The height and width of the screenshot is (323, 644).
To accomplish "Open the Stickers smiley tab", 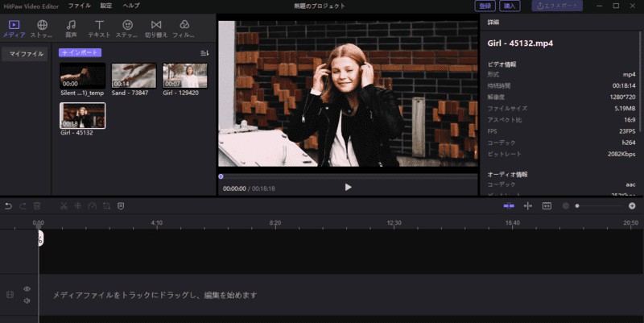I will (x=127, y=29).
